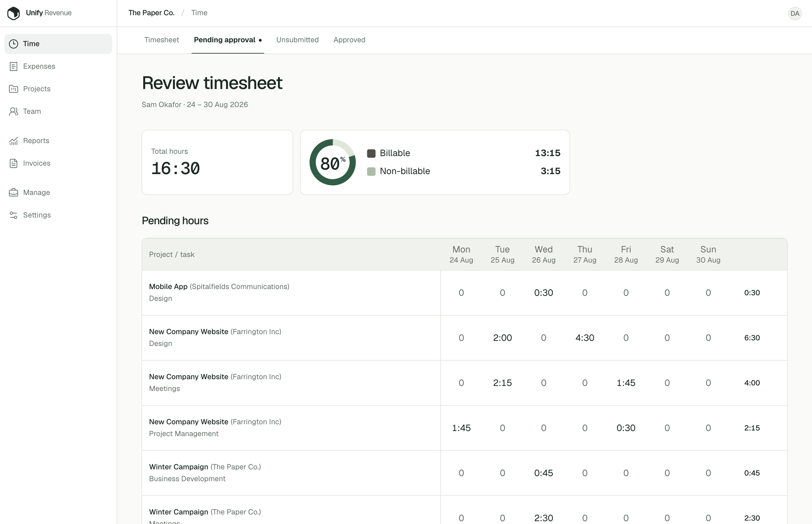Viewport: 812px width, 524px height.
Task: Click the sliders icon beside Settings
Action: point(14,215)
